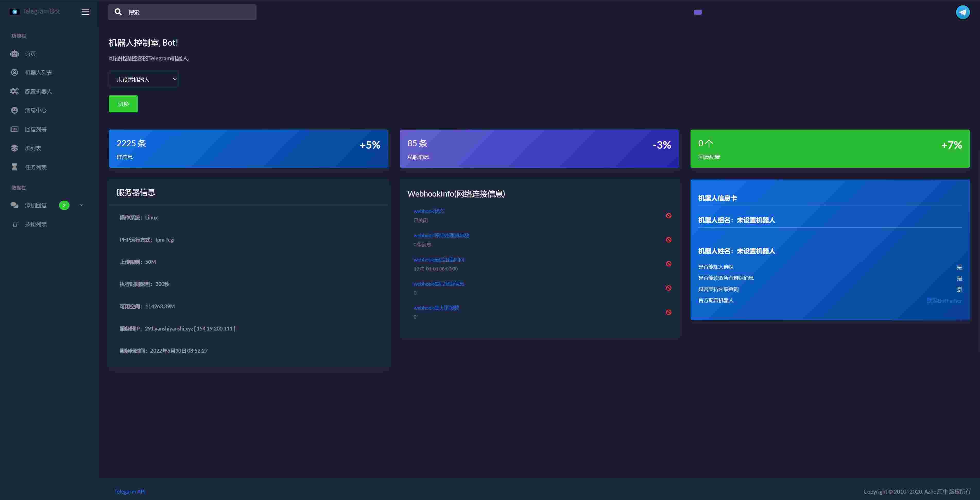Click into the 搜索 search field
Viewport: 980px width, 500px height.
pyautogui.click(x=190, y=12)
